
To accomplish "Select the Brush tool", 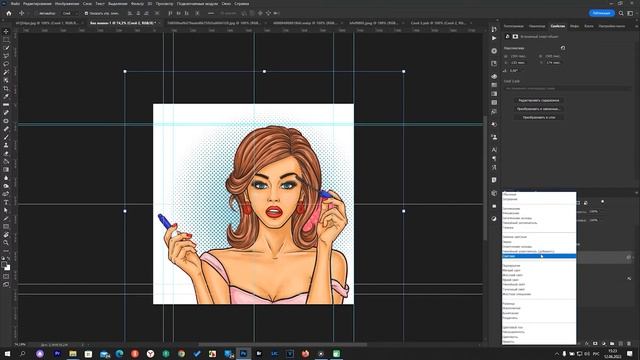I will click(x=6, y=137).
